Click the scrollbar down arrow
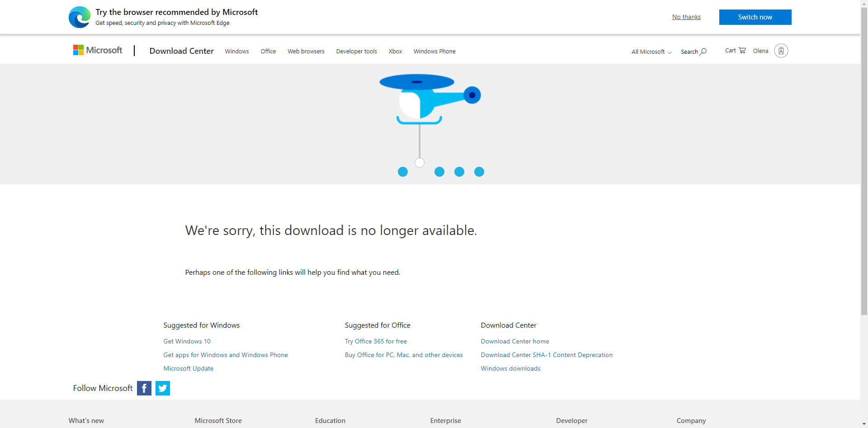Viewport: 868px width, 428px height. coord(864,424)
